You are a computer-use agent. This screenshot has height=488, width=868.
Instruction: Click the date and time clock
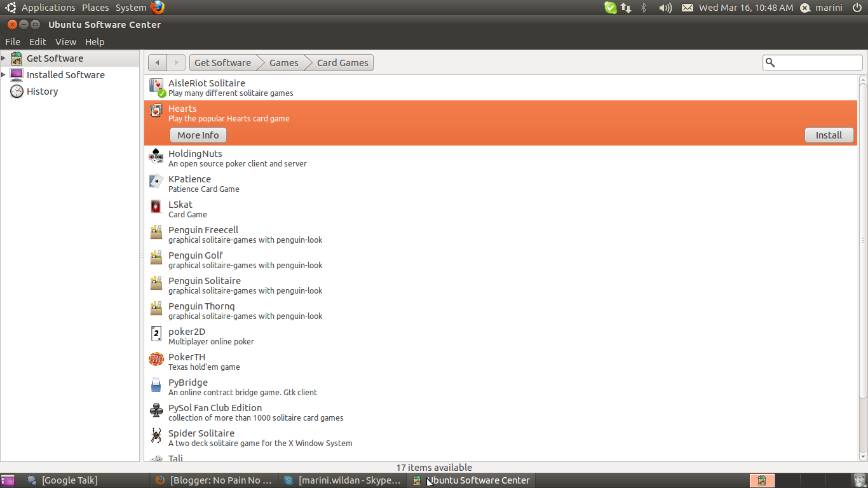click(746, 8)
